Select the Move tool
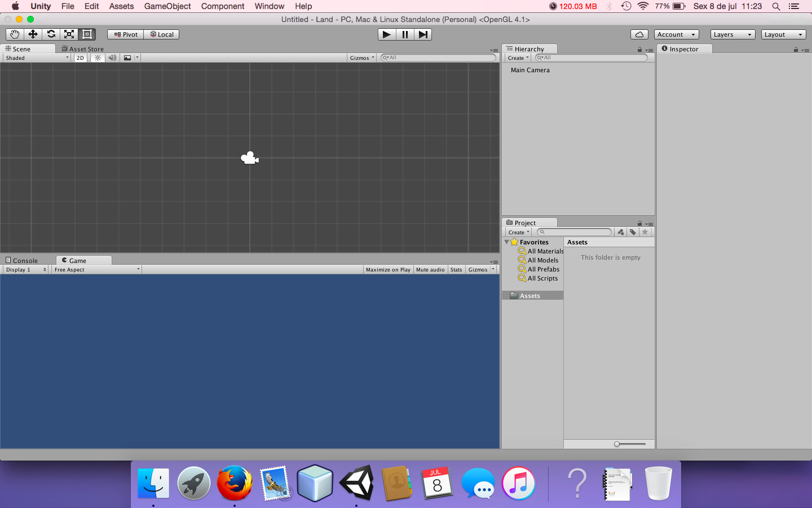Viewport: 812px width, 508px height. [x=33, y=34]
